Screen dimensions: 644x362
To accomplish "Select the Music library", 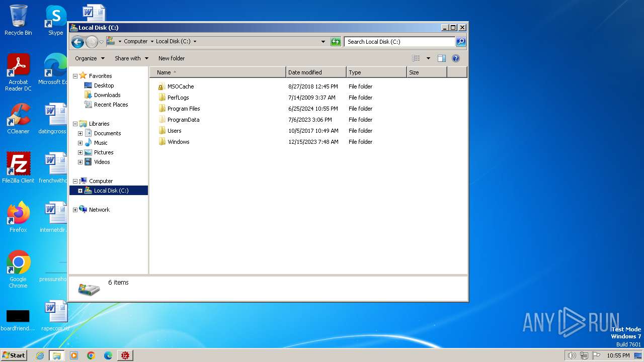I will tap(101, 143).
